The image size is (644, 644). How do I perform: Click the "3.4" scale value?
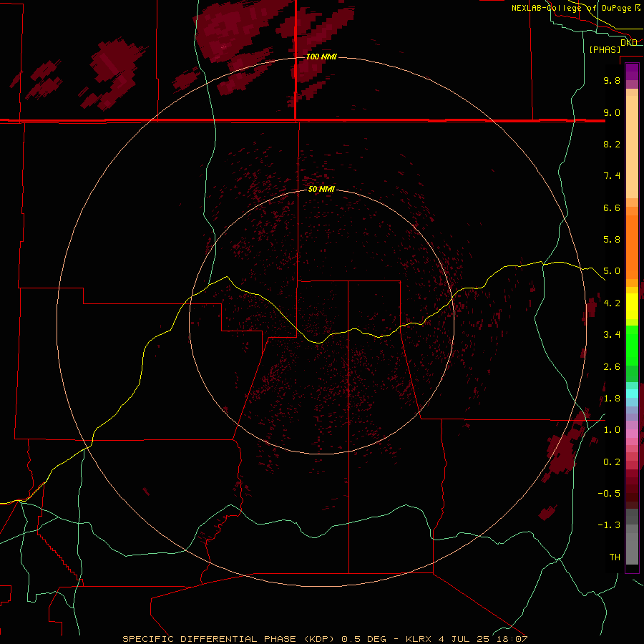click(612, 335)
